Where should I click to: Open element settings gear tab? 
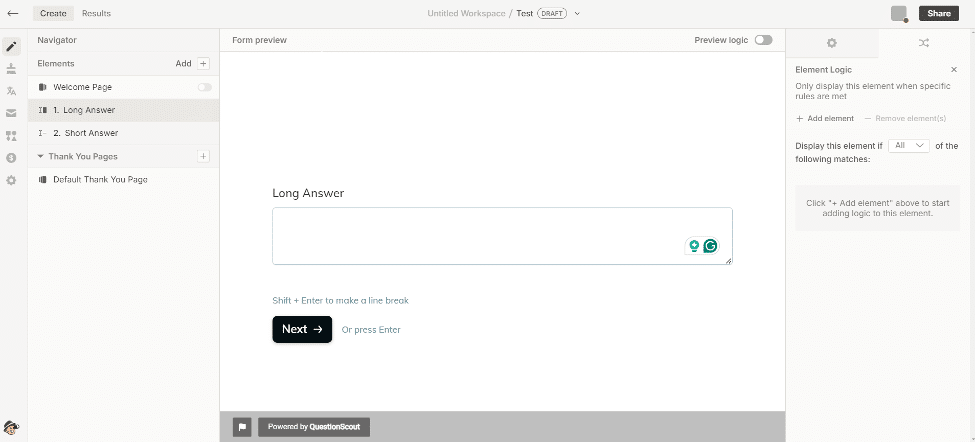832,43
